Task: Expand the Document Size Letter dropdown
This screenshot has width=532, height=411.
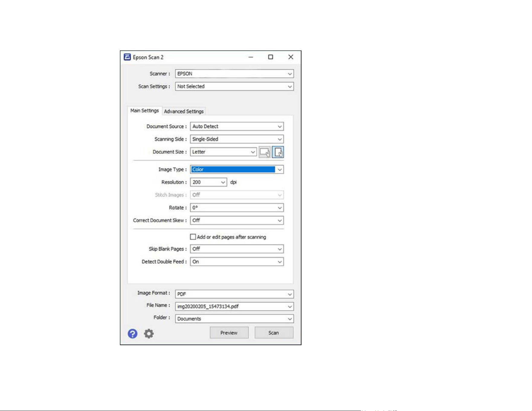Action: click(223, 152)
